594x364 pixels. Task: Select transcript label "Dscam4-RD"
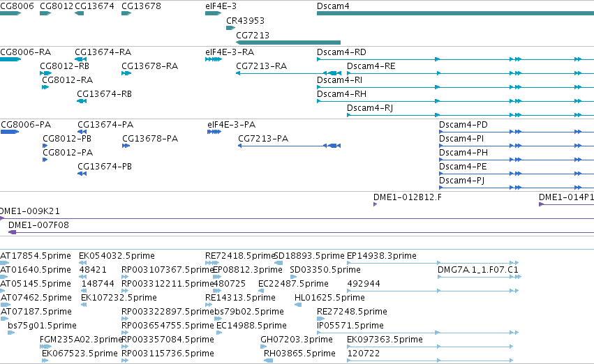342,52
